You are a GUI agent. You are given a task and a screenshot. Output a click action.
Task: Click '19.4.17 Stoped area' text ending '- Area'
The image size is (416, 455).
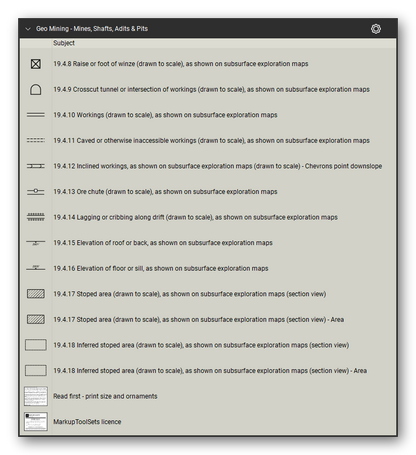pos(199,319)
